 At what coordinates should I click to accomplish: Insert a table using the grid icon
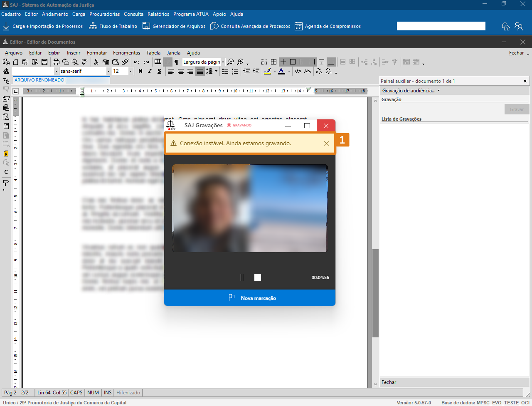pos(158,62)
